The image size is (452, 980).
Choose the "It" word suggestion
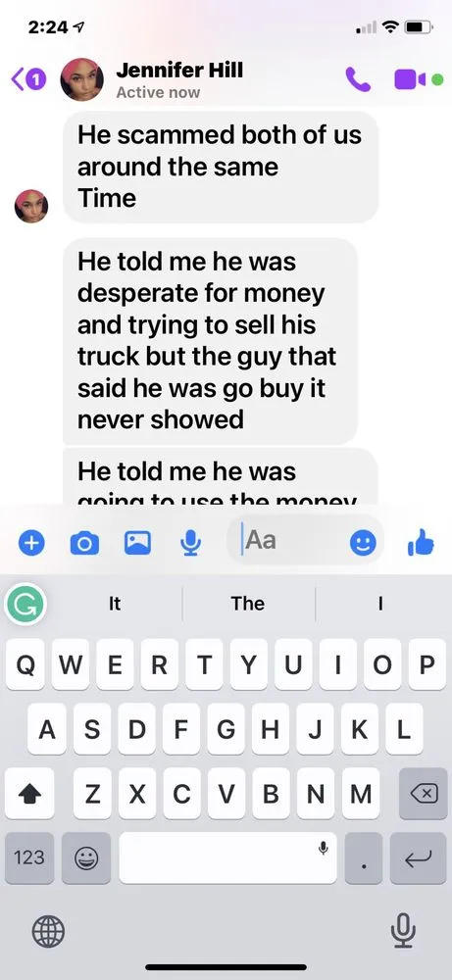115,603
